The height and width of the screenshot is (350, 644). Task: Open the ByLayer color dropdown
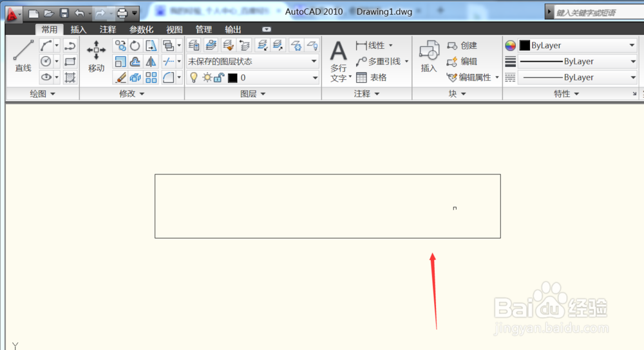pos(578,45)
